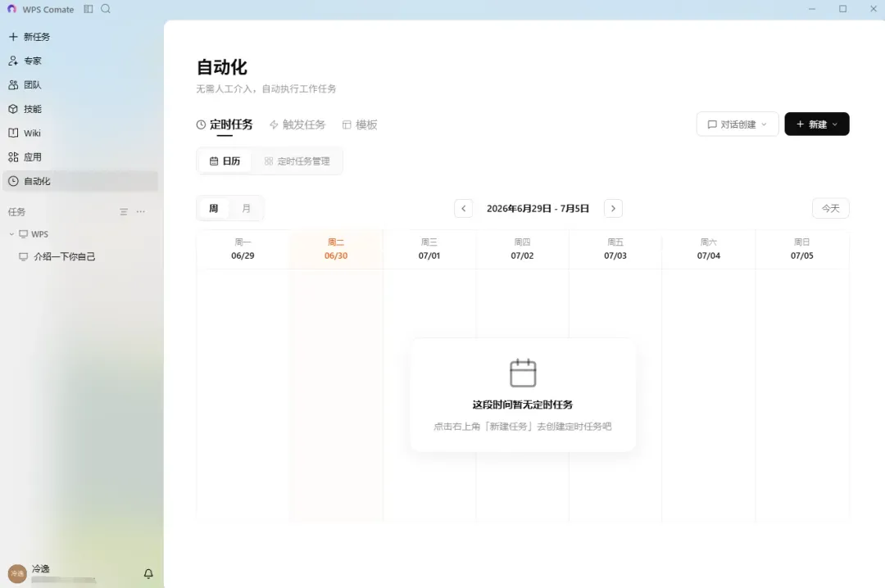This screenshot has height=588, width=885.
Task: Click the task list filter icon
Action: (x=124, y=211)
